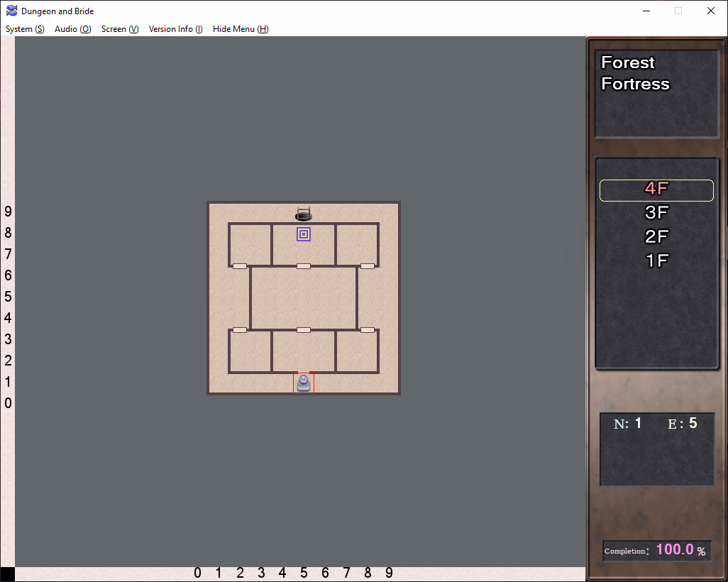The height and width of the screenshot is (582, 728).
Task: Open the Audio menu
Action: pos(73,29)
